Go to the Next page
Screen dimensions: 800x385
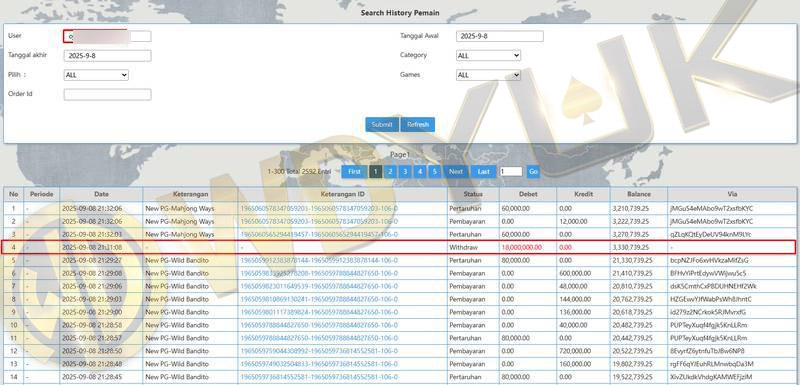(456, 172)
